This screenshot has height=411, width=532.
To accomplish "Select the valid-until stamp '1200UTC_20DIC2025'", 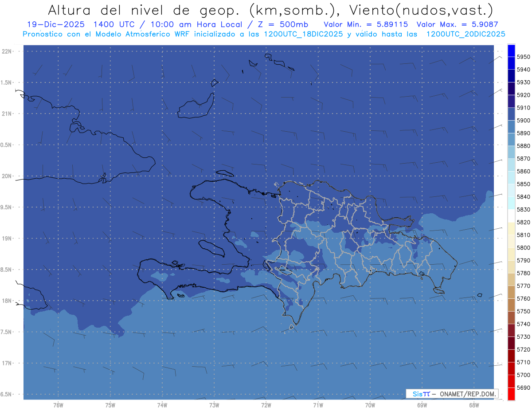I will (x=465, y=34).
